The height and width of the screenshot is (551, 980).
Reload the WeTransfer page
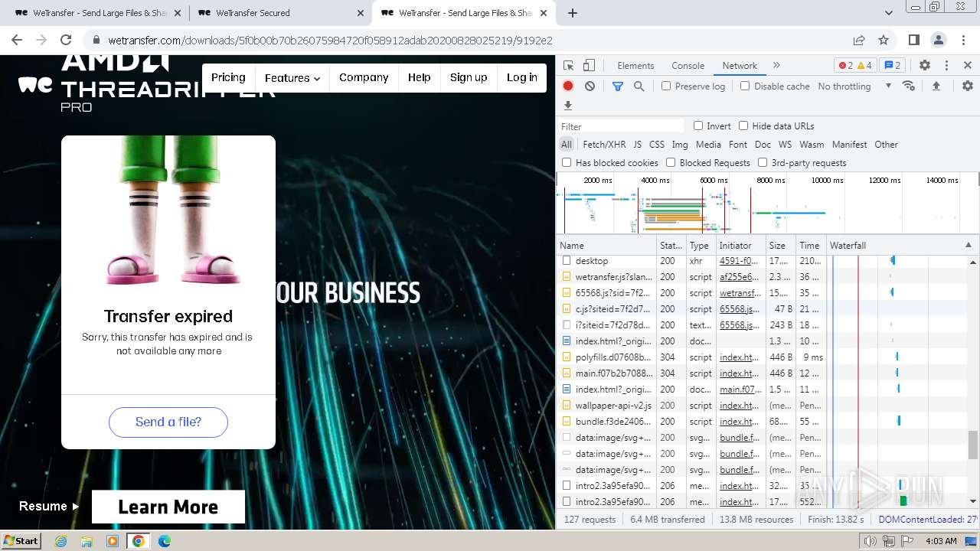click(x=66, y=40)
